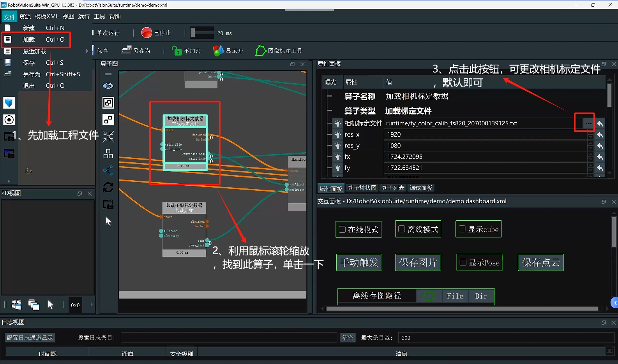This screenshot has width=618, height=364.
Task: Click the green refresh icon beside 离线存图路径
Action: click(429, 296)
